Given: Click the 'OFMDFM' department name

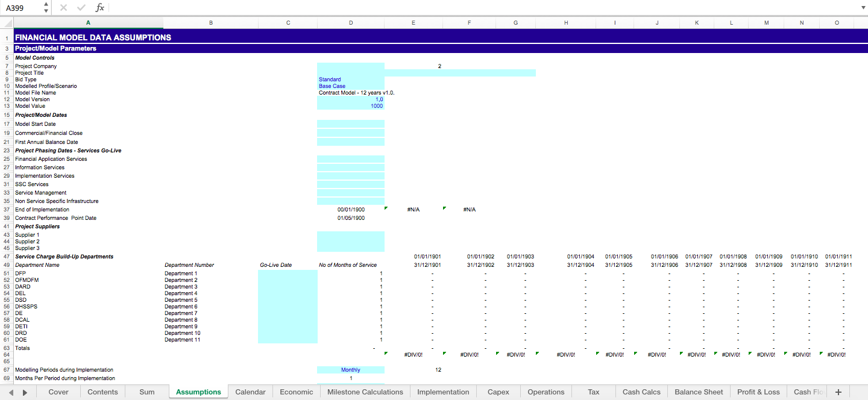Looking at the screenshot, I should [x=27, y=280].
